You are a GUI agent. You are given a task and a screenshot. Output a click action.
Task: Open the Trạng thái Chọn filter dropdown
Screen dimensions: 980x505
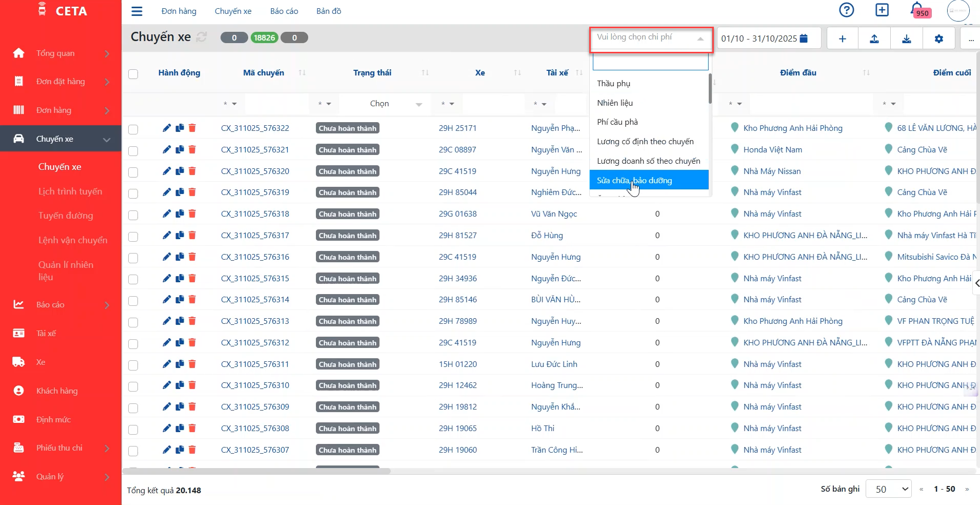(x=395, y=104)
